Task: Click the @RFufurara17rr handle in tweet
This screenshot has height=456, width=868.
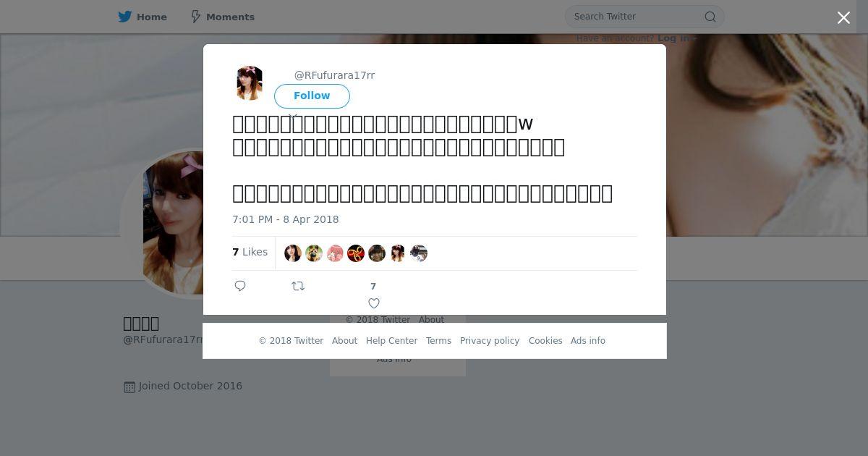Action: click(334, 75)
